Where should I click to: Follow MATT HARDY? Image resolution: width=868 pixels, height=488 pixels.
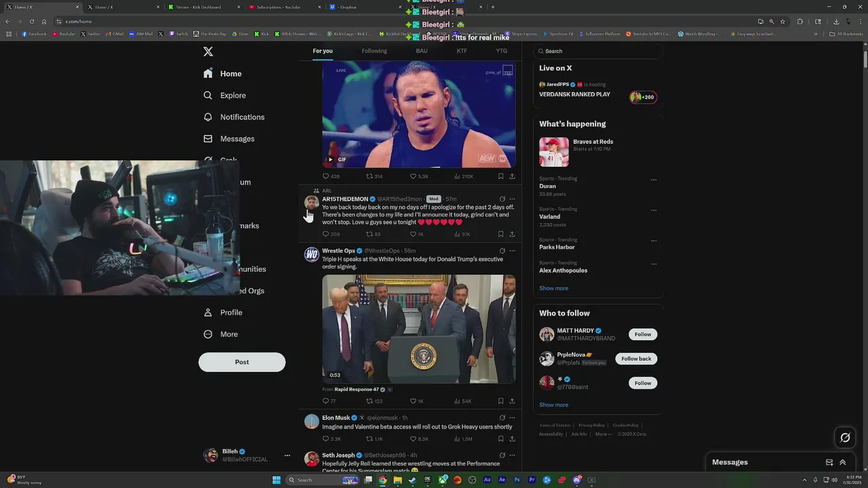[643, 334]
